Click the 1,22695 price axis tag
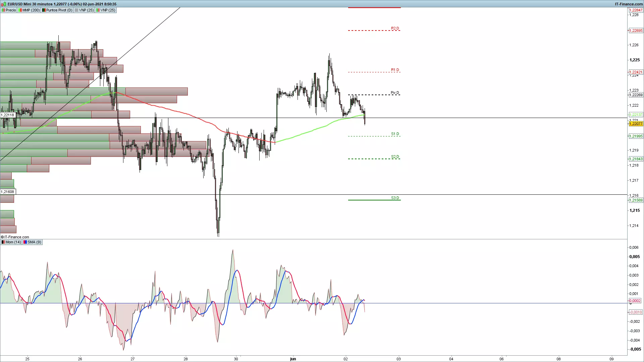The height and width of the screenshot is (362, 644). (x=636, y=31)
